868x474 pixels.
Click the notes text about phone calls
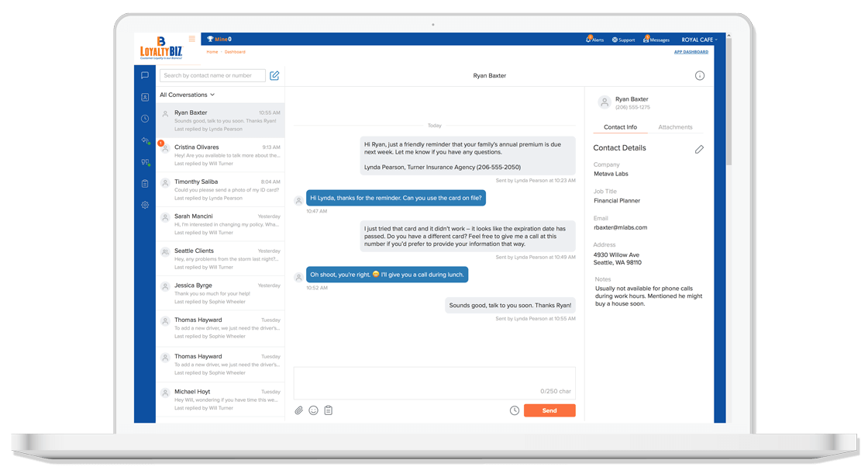649,296
